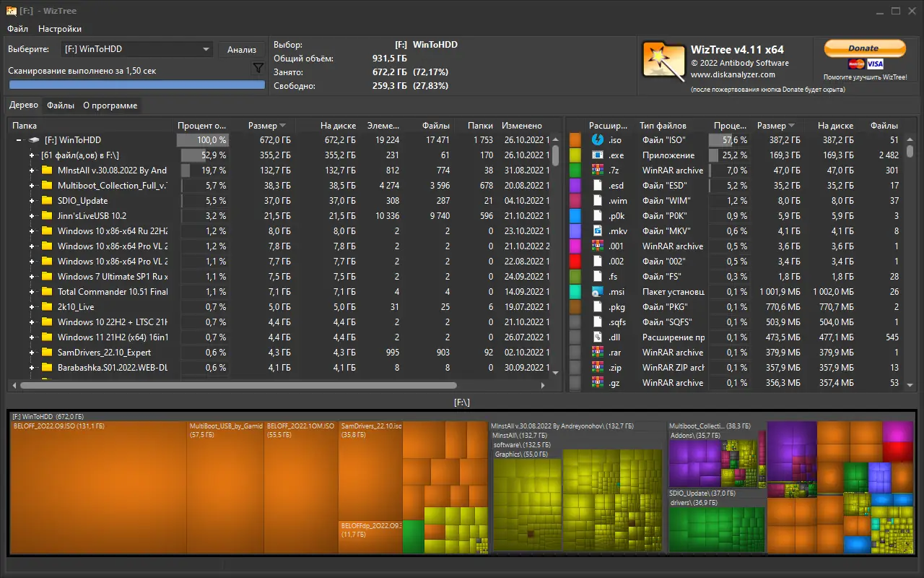This screenshot has height=578, width=924.
Task: Click the Donate button
Action: click(865, 48)
